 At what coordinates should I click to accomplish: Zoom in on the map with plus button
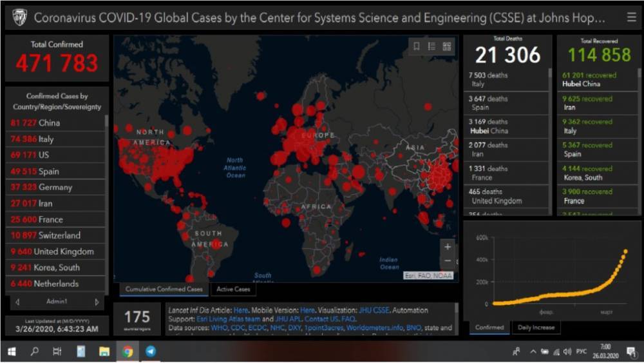(x=448, y=247)
